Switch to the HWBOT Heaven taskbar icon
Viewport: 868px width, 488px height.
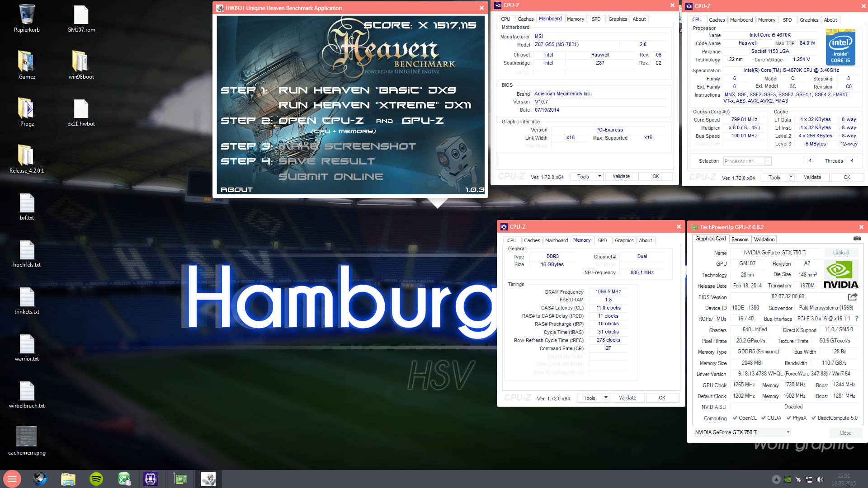coord(208,479)
